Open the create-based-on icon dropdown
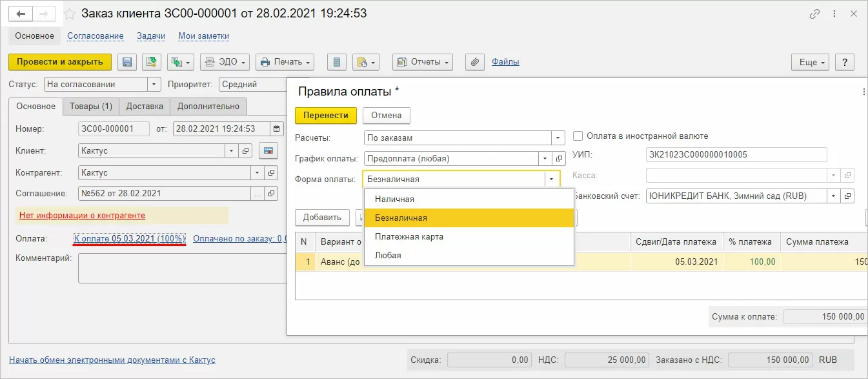 (181, 62)
